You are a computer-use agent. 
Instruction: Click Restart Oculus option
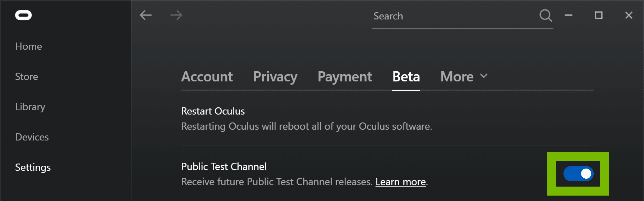pos(213,111)
